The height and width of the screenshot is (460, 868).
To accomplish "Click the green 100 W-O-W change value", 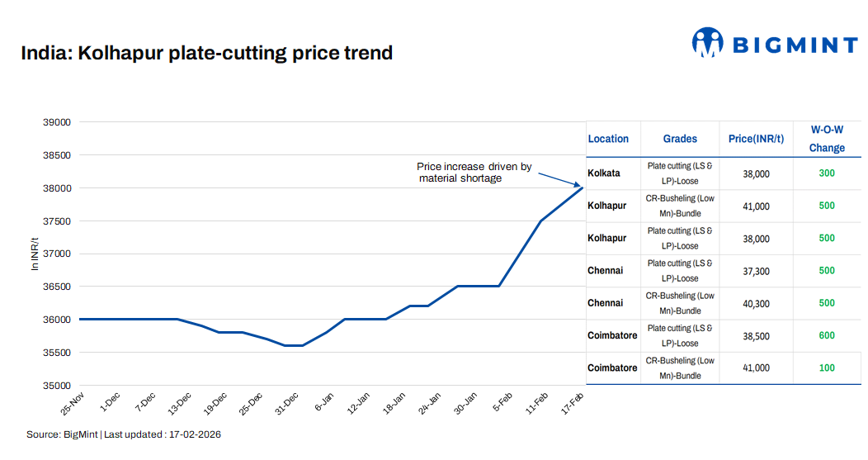I will click(x=827, y=368).
